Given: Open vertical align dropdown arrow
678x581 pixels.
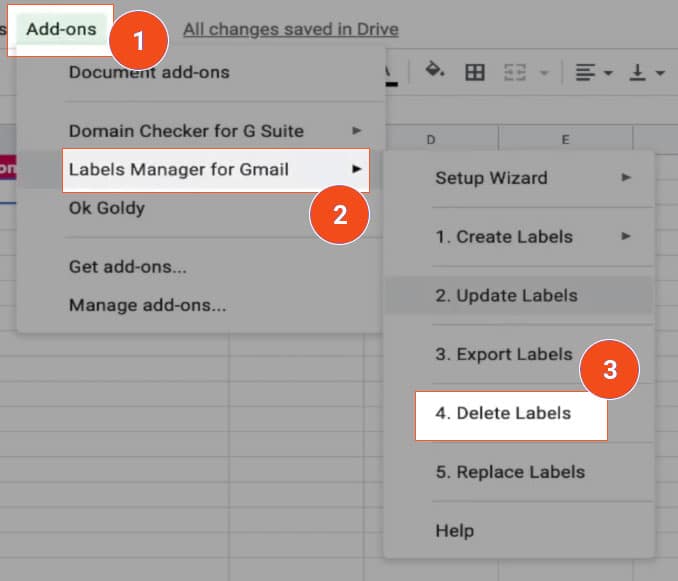Looking at the screenshot, I should [660, 73].
